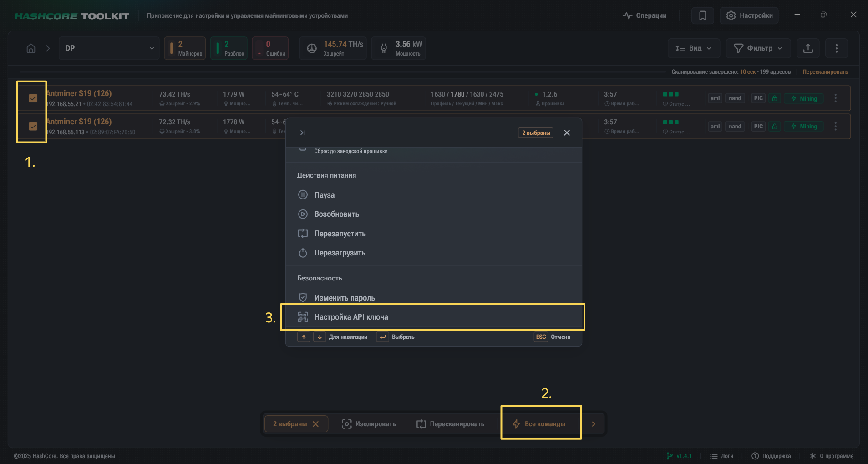Viewport: 868px width, 464px height.
Task: Open the kebab menu on the first miner row
Action: click(835, 98)
